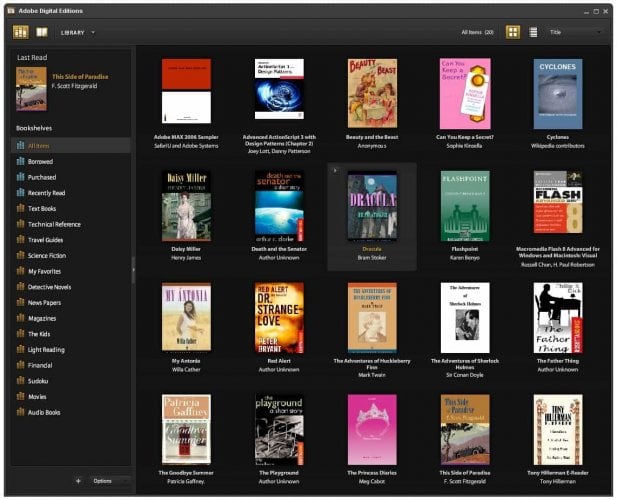
Task: Select Advanced ActionScript 3 book cover
Action: [x=279, y=89]
